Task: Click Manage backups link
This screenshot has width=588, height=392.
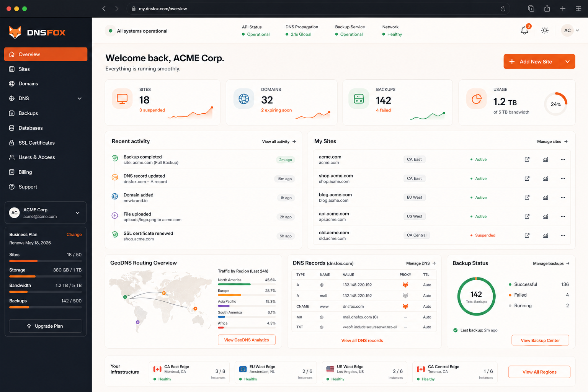Action: click(551, 263)
